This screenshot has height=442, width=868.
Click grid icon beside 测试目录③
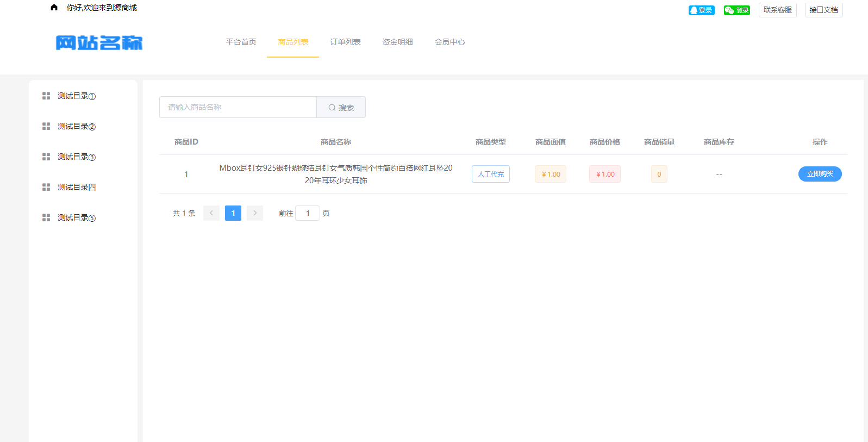click(46, 157)
